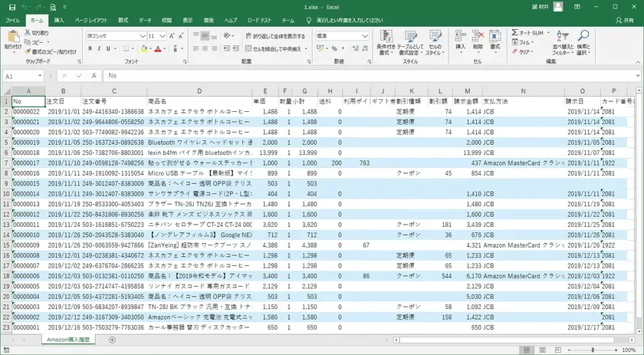Click the Save icon in quick access toolbar
The image size is (644, 355).
12,7
